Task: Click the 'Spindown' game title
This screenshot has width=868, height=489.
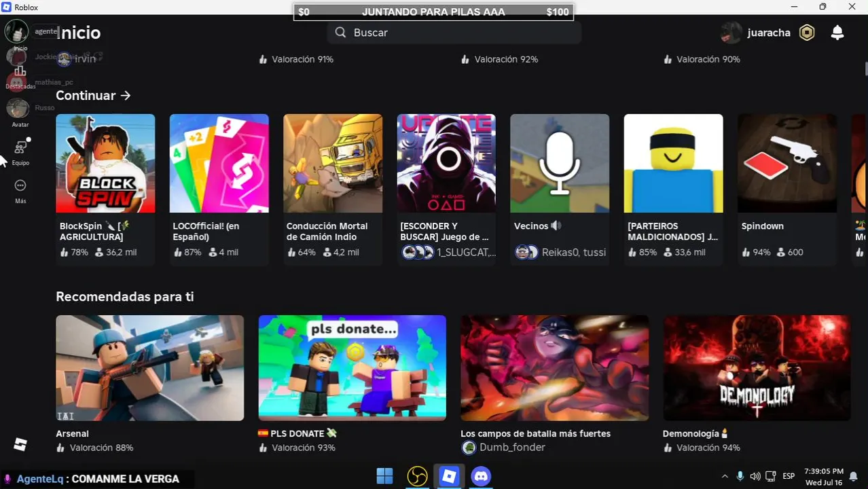Action: tap(763, 226)
